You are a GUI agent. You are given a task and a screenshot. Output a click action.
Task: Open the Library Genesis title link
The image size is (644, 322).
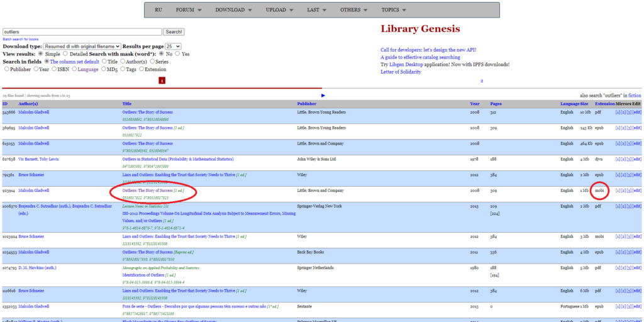point(420,29)
